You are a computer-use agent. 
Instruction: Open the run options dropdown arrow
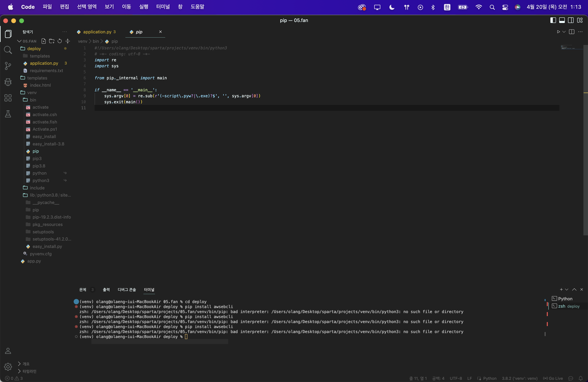point(564,32)
